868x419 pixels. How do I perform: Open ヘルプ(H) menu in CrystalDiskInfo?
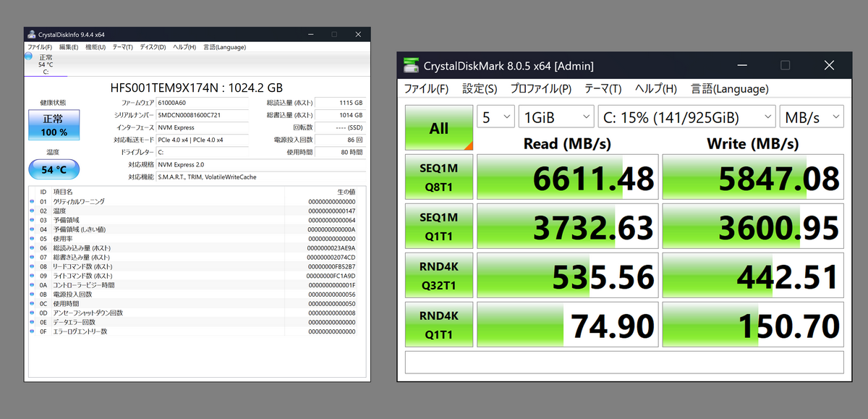(184, 47)
